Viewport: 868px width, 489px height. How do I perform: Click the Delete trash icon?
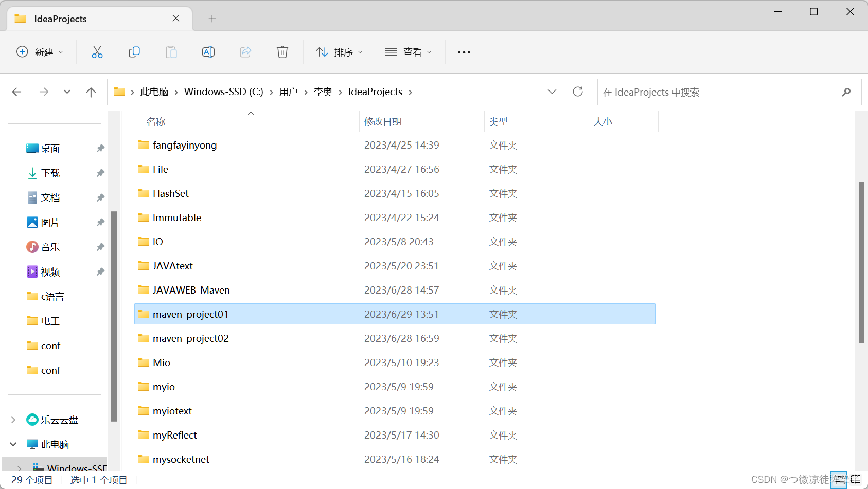pos(282,52)
